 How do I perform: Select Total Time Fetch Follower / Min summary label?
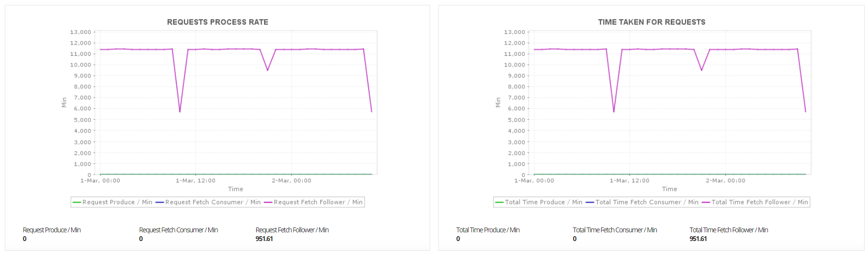coord(728,230)
